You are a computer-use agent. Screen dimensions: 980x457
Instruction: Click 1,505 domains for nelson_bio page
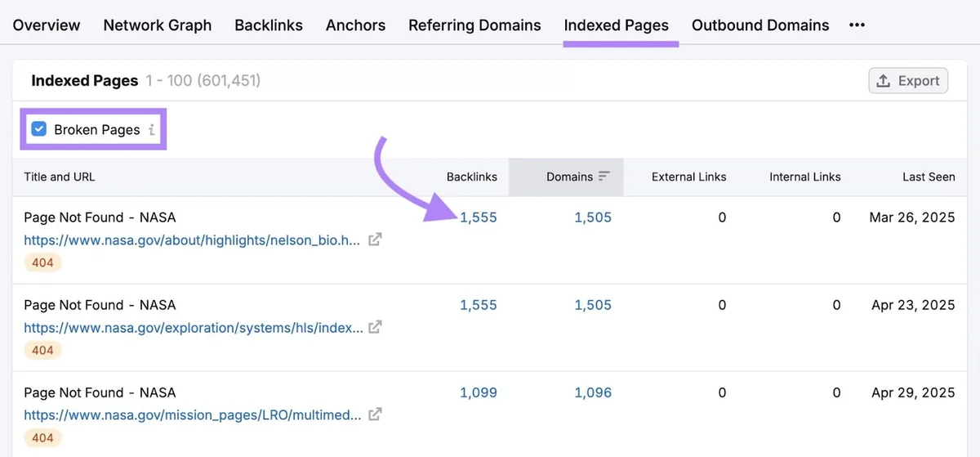click(x=593, y=217)
